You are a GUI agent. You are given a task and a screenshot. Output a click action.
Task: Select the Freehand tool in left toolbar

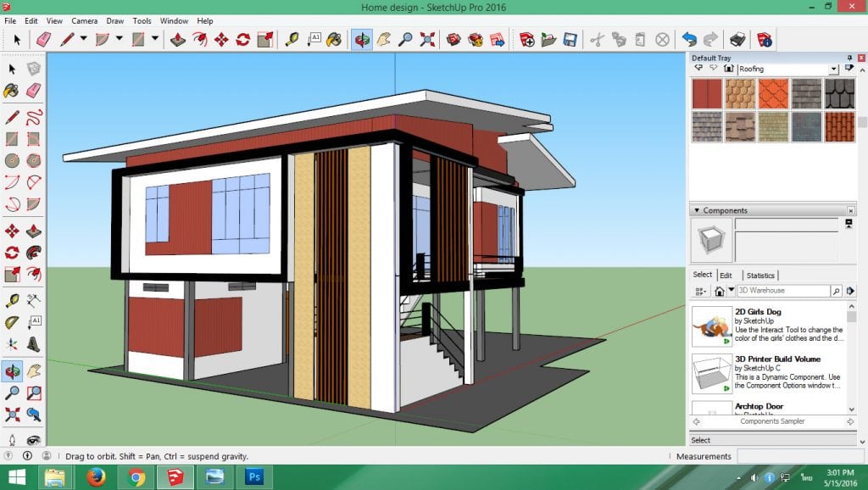pos(34,117)
